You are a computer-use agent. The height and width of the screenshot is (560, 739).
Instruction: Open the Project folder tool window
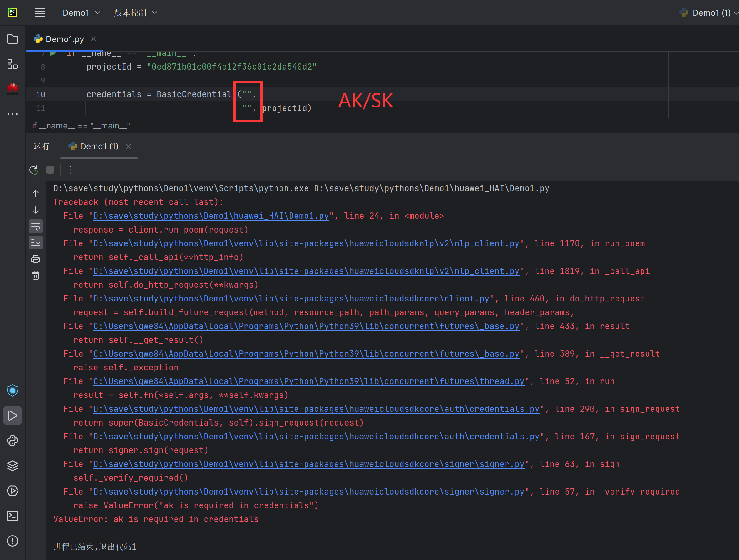click(12, 39)
